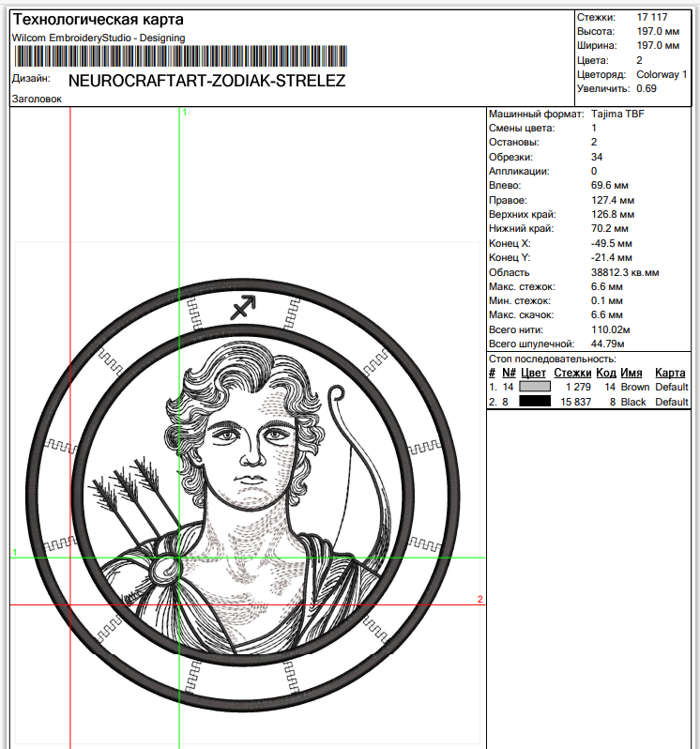Click the Black color swatch in stop sequence
The width and height of the screenshot is (700, 749).
coord(534,402)
